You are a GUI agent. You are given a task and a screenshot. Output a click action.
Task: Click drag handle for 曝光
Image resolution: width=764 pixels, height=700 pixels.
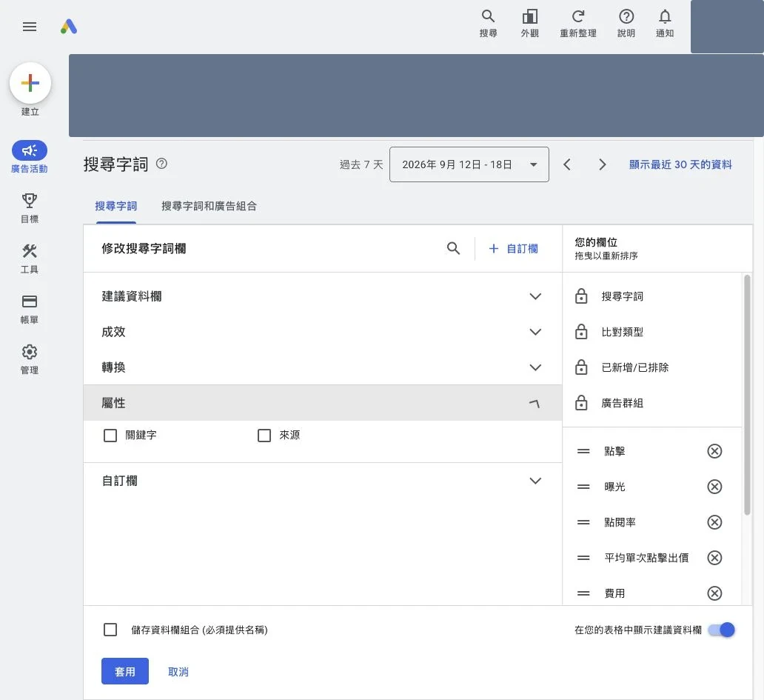pos(583,487)
